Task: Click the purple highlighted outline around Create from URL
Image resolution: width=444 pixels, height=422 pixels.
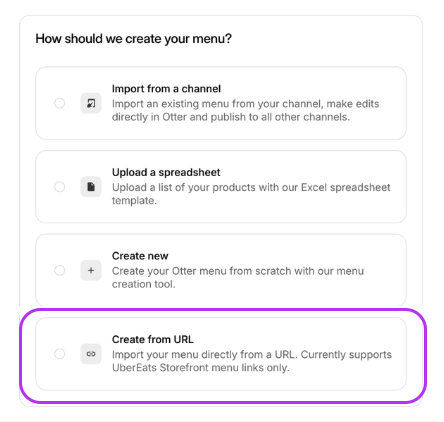Action: coord(223,355)
